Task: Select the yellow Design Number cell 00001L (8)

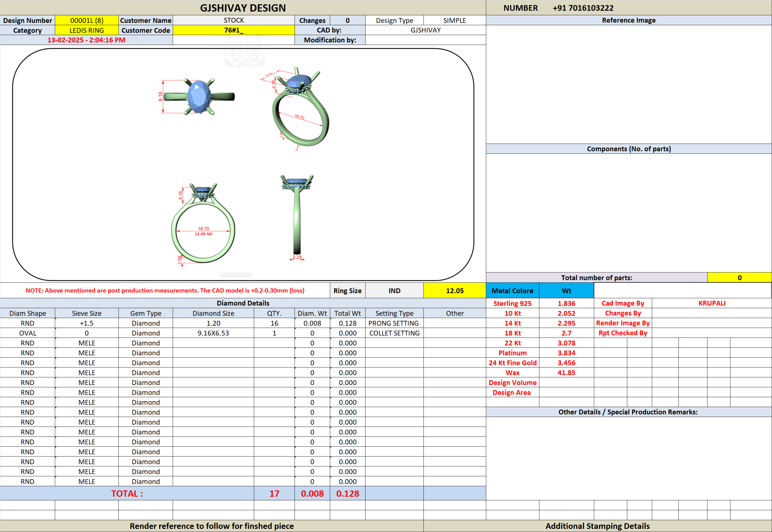Action: (x=87, y=20)
